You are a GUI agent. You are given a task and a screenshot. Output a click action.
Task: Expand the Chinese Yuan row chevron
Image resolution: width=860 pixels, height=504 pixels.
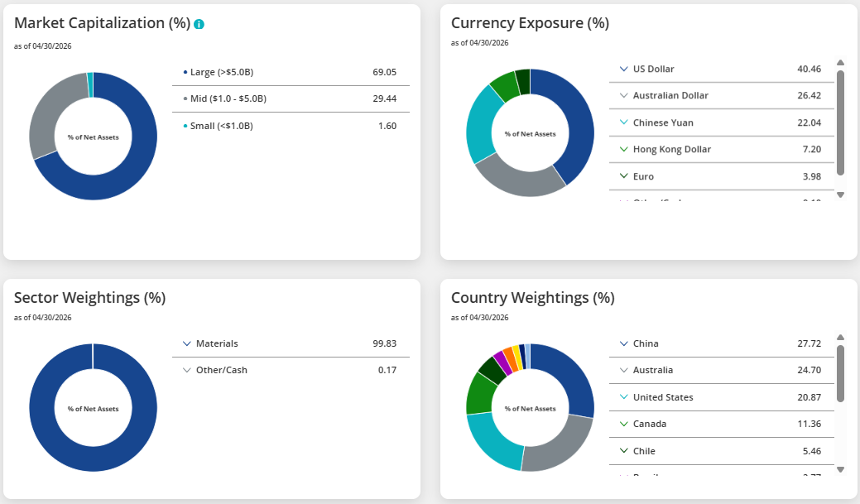click(x=623, y=122)
